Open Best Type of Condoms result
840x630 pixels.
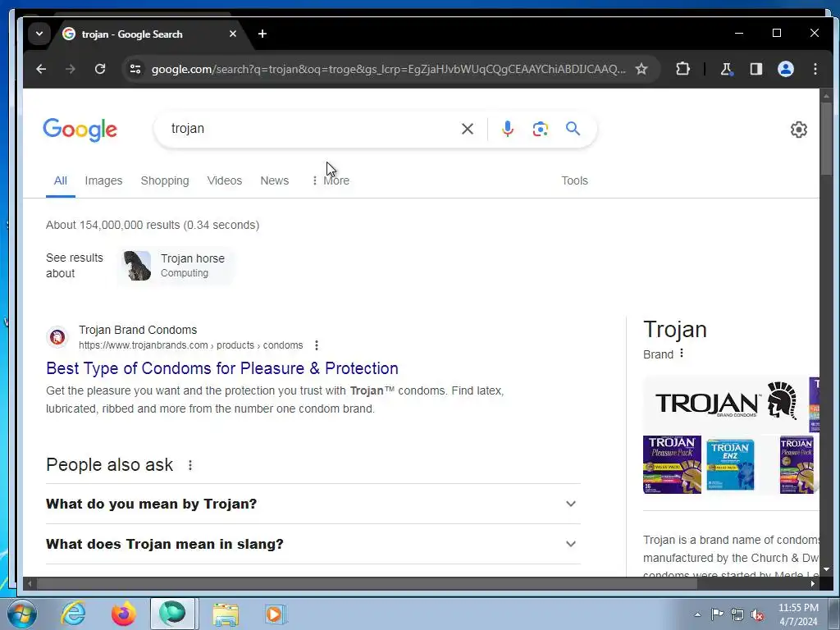click(222, 368)
